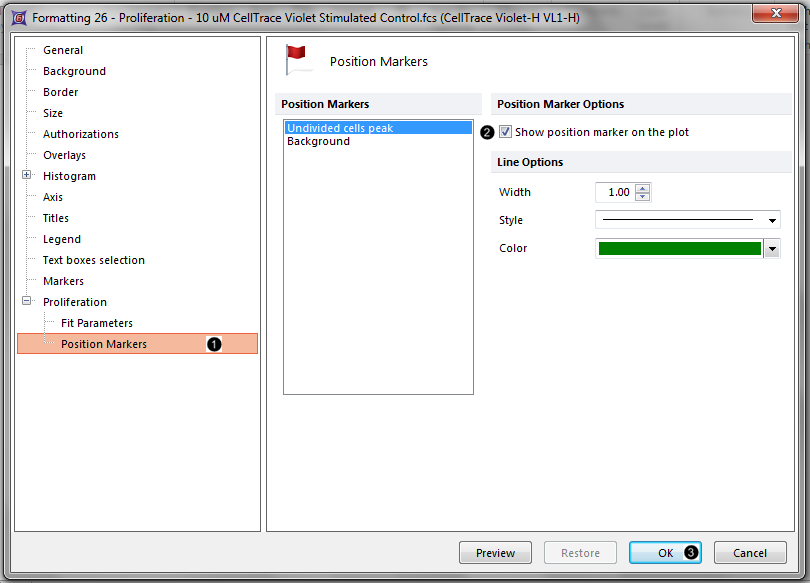Click the Cancel button

click(749, 553)
